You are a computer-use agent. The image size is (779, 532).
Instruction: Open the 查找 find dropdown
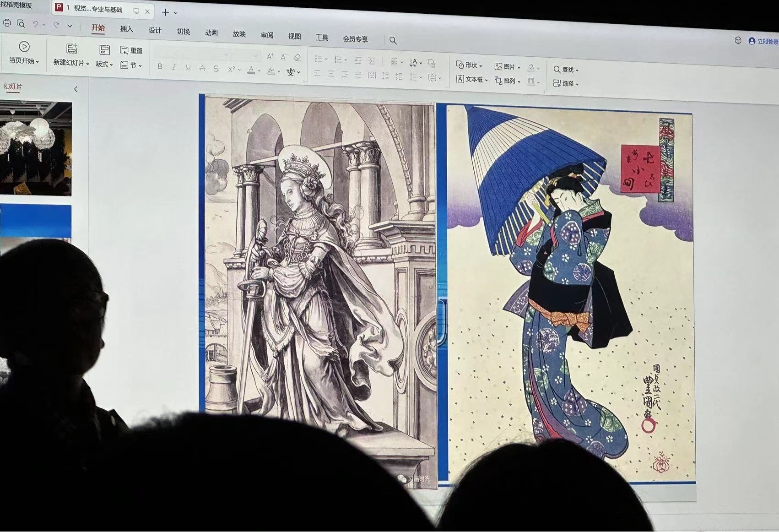(x=577, y=70)
